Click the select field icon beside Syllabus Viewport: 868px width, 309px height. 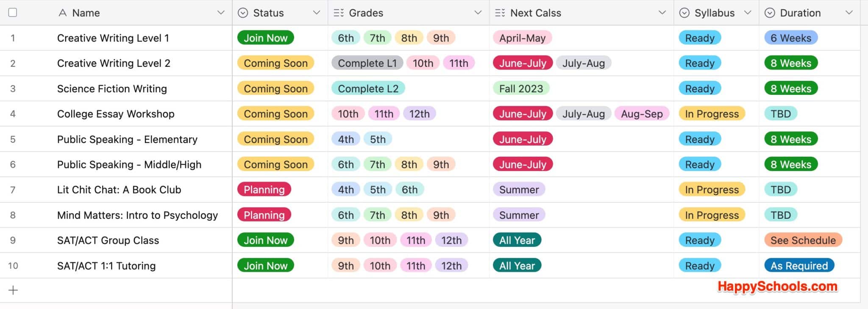(x=684, y=13)
